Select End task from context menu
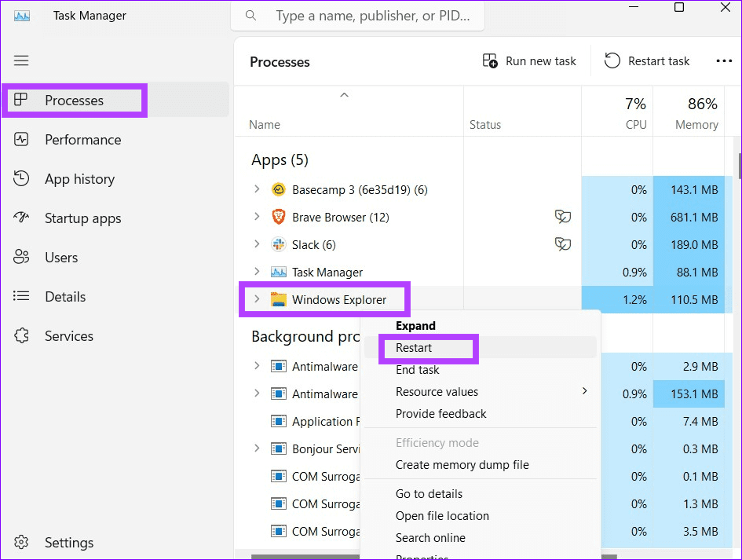The image size is (742, 560). (417, 370)
